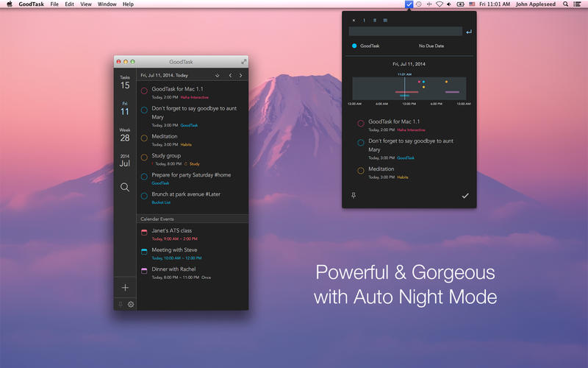Expand the down chevron beside date header

click(x=217, y=76)
